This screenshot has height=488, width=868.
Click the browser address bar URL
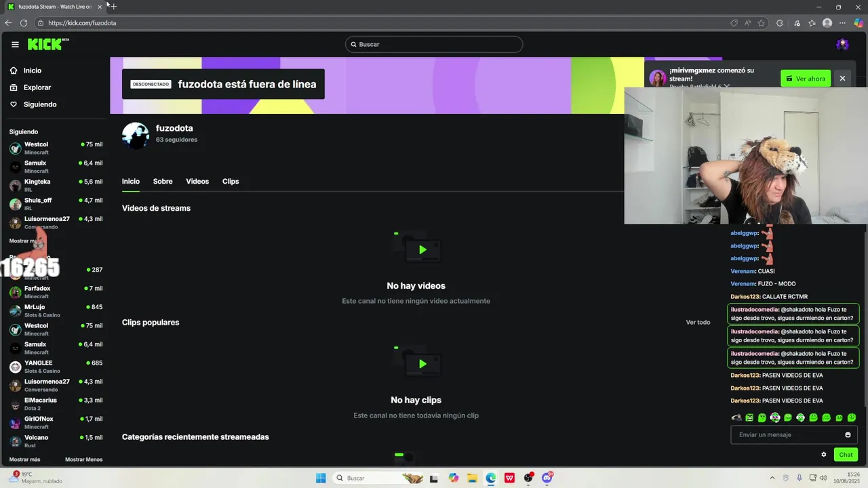click(x=82, y=23)
